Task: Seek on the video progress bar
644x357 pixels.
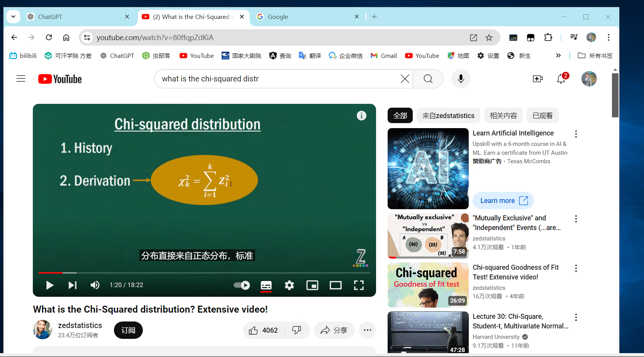Action: (x=204, y=273)
